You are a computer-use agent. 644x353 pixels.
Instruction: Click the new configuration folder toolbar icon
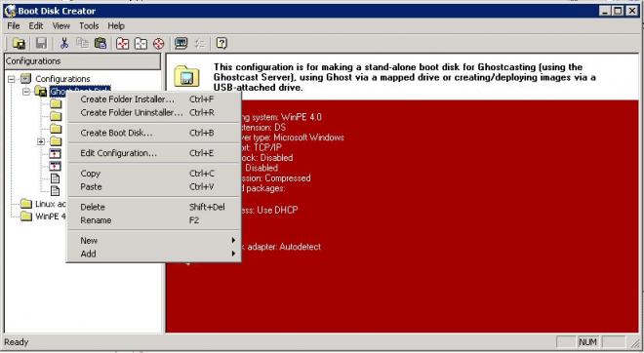pyautogui.click(x=19, y=43)
